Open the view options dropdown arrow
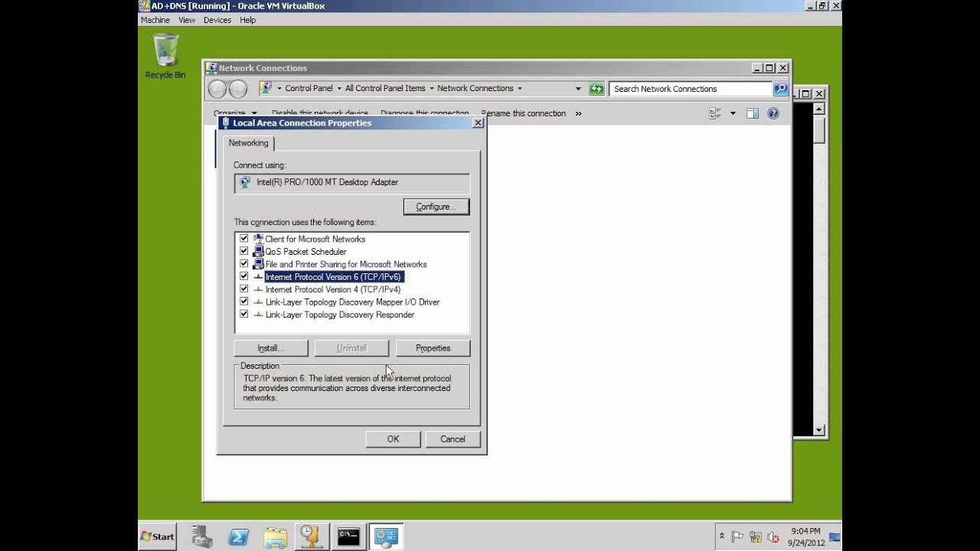The image size is (980, 551). 733,113
